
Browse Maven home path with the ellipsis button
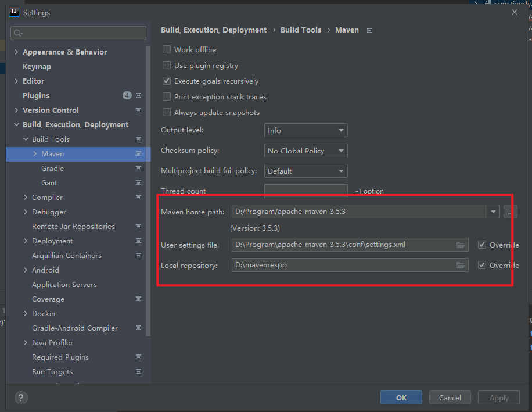pyautogui.click(x=511, y=212)
